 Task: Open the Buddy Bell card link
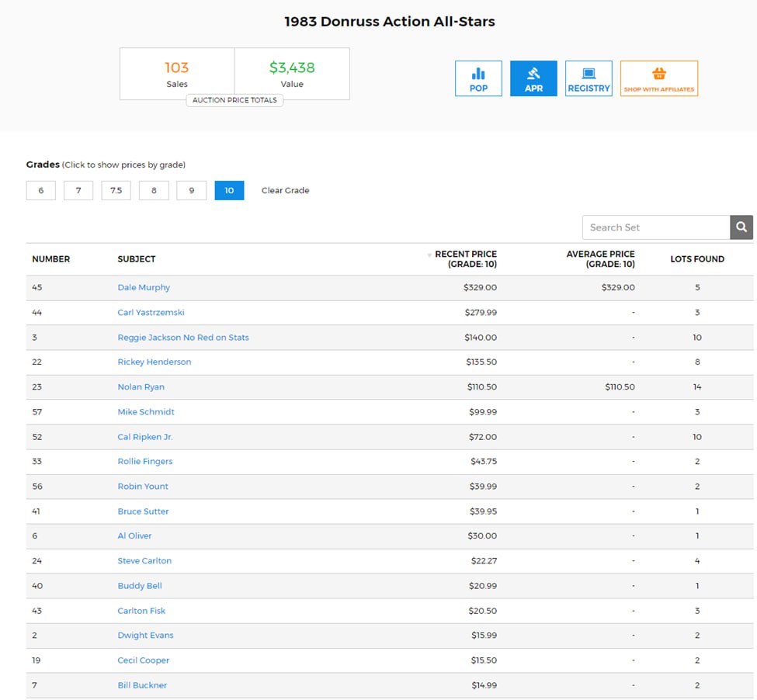point(140,586)
